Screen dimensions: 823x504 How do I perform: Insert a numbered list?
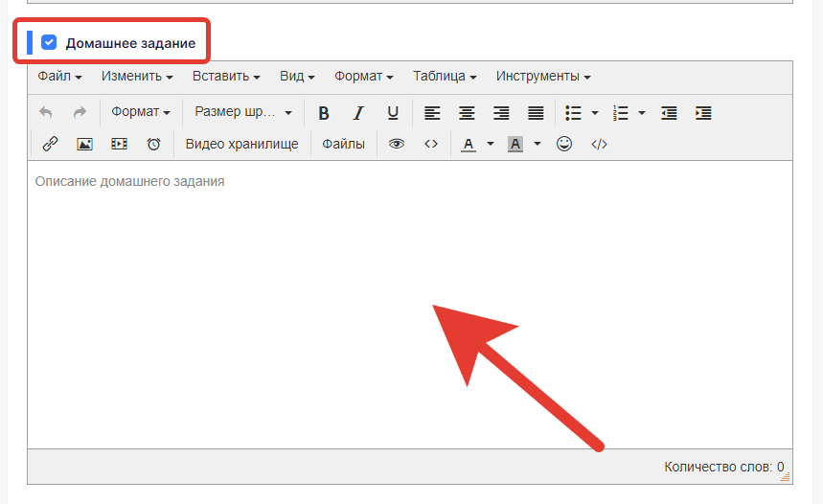(621, 113)
